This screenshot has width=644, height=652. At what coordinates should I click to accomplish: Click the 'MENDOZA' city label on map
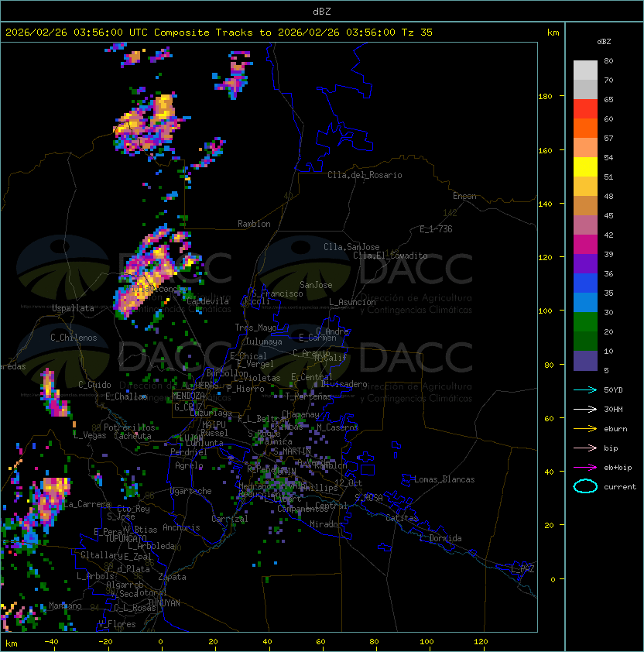[188, 396]
